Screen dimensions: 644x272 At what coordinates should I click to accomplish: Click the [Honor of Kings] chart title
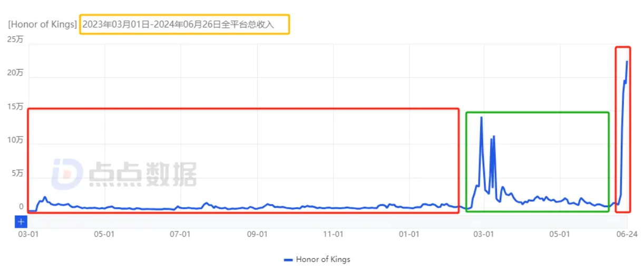click(x=42, y=25)
